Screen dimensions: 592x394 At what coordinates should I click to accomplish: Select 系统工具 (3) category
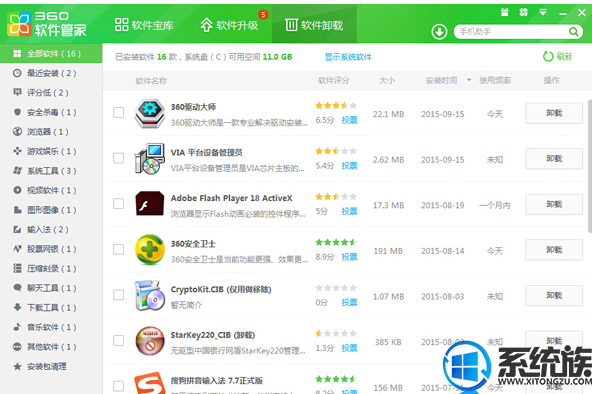coord(51,171)
